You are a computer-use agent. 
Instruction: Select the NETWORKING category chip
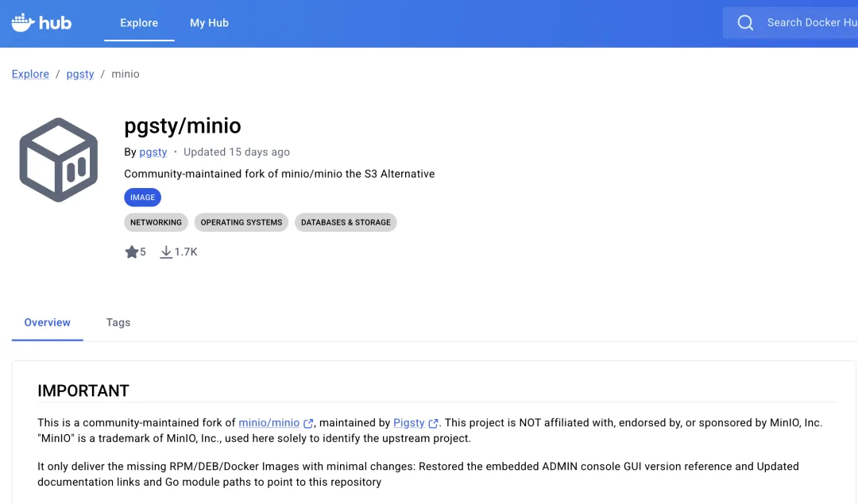pos(156,222)
